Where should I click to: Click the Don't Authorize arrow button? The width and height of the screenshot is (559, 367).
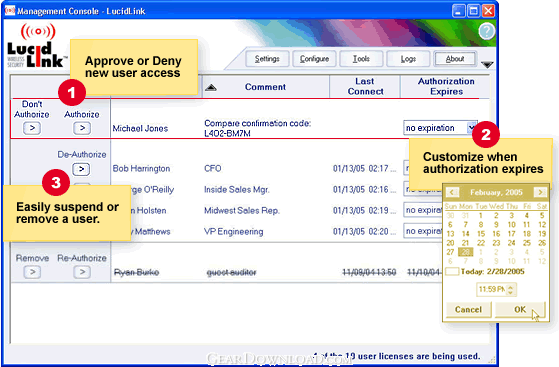(x=32, y=128)
